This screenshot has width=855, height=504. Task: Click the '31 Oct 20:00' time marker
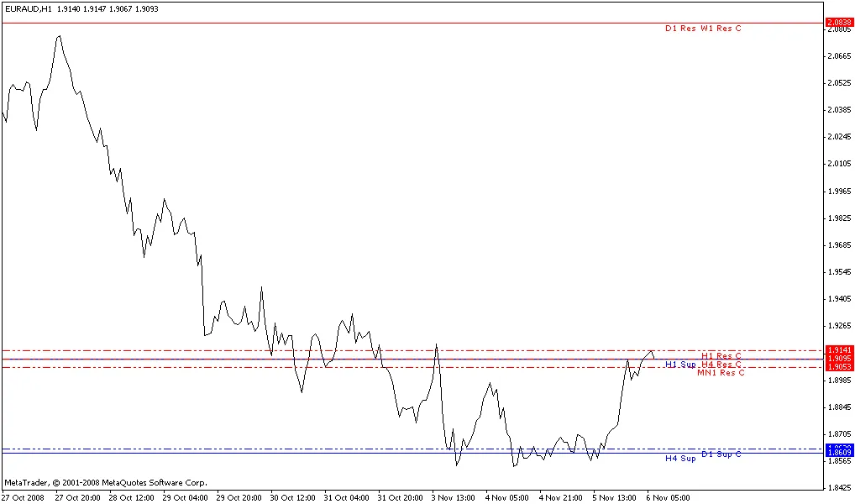[x=401, y=497]
